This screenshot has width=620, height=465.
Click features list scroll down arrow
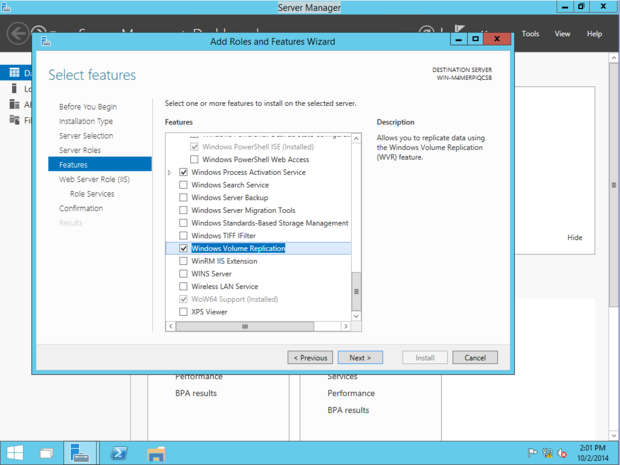[x=356, y=316]
